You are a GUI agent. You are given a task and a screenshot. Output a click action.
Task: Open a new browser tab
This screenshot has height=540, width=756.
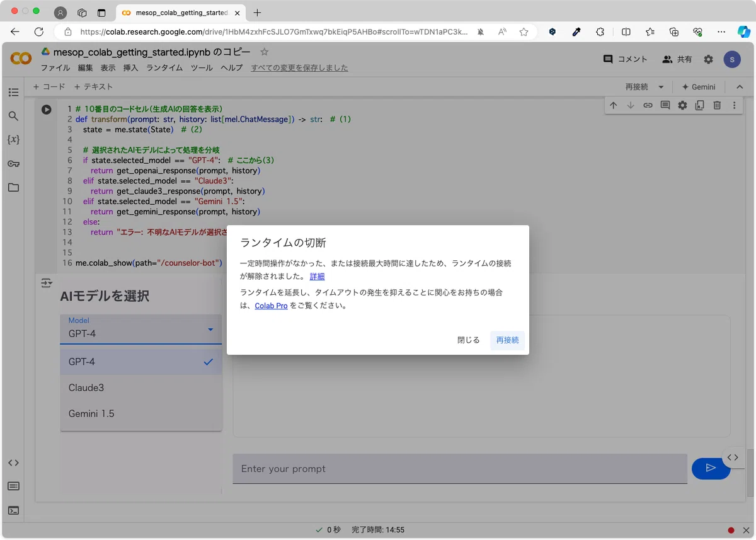[x=257, y=13]
